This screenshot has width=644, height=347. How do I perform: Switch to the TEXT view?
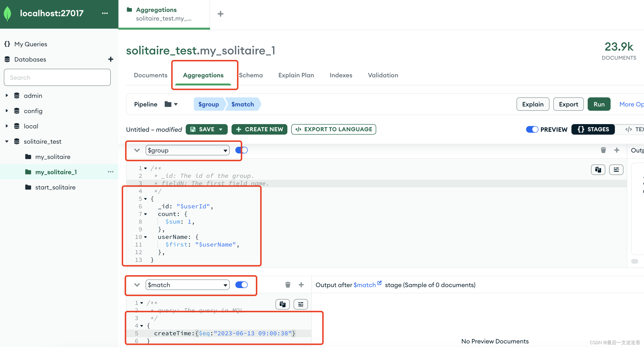(x=634, y=129)
